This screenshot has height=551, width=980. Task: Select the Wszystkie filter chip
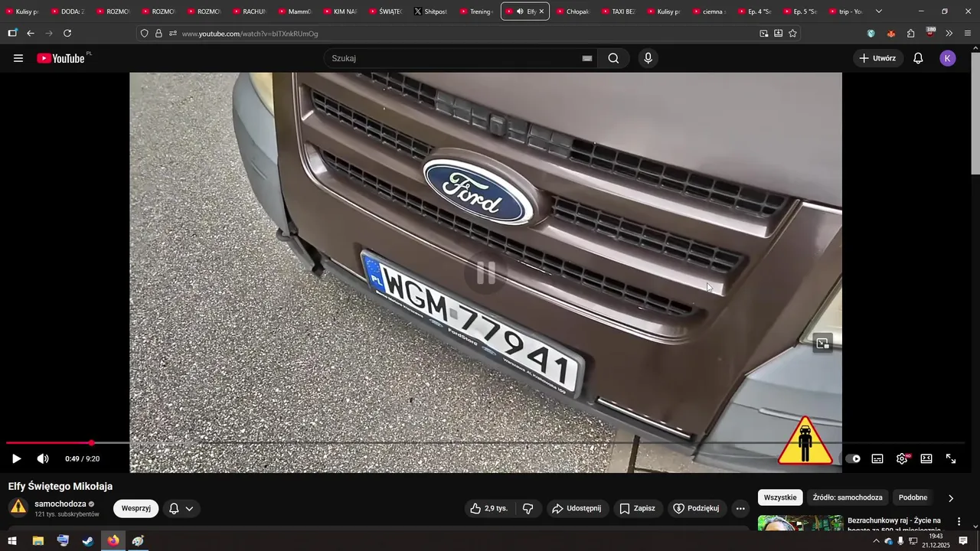780,497
